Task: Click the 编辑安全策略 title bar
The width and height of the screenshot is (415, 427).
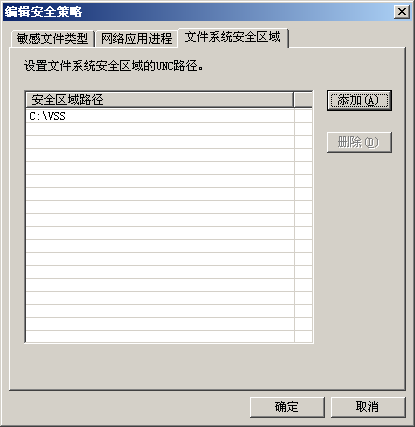Action: 198,12
